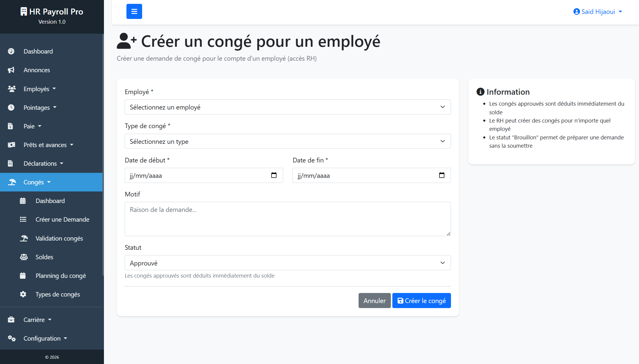Click the info icon beside Information heading
The height and width of the screenshot is (364, 639).
[480, 92]
